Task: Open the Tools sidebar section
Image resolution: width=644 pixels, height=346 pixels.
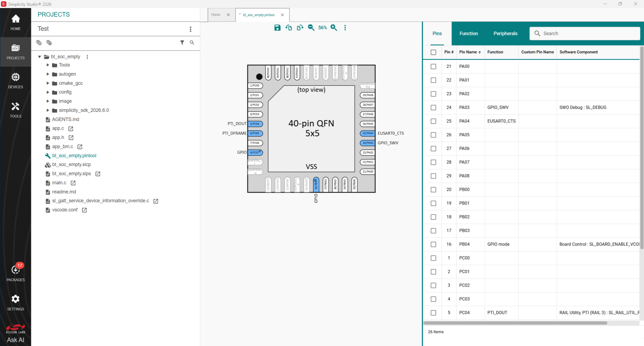Action: click(x=15, y=110)
